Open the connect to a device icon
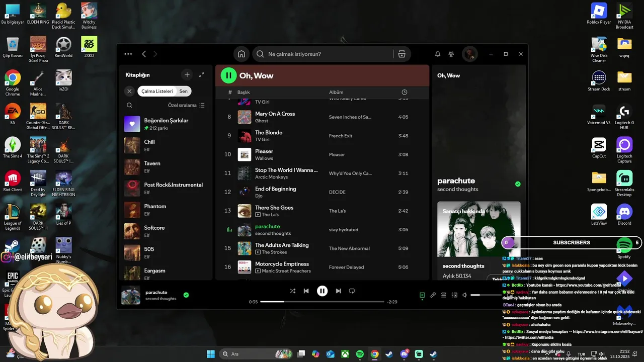The height and width of the screenshot is (362, 644). 454,295
